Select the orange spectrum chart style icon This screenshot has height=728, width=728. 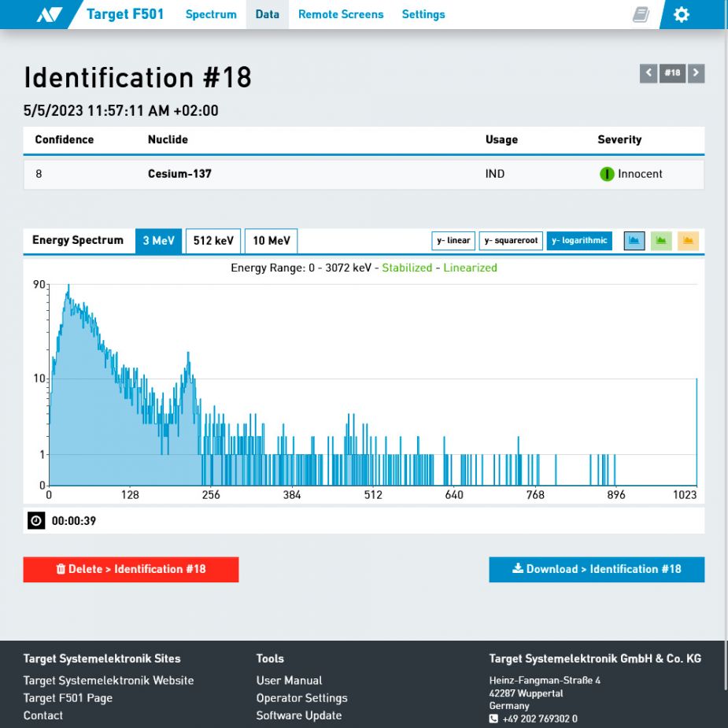tap(688, 241)
